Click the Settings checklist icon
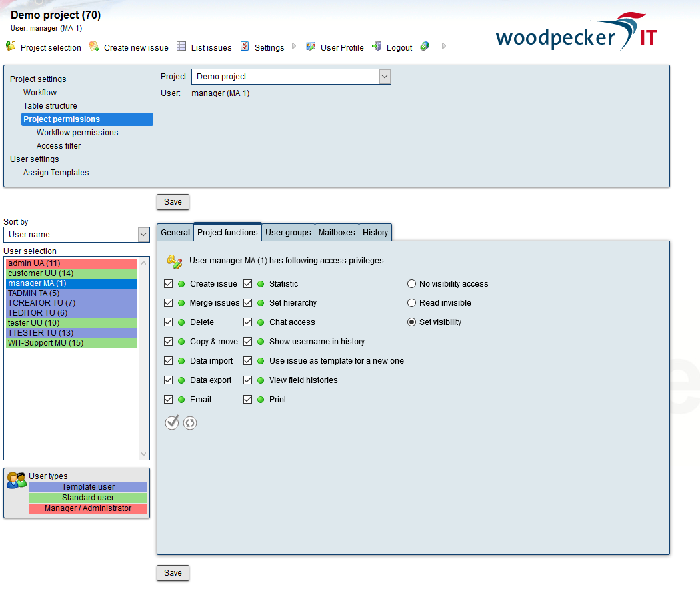700x599 pixels. coord(245,46)
